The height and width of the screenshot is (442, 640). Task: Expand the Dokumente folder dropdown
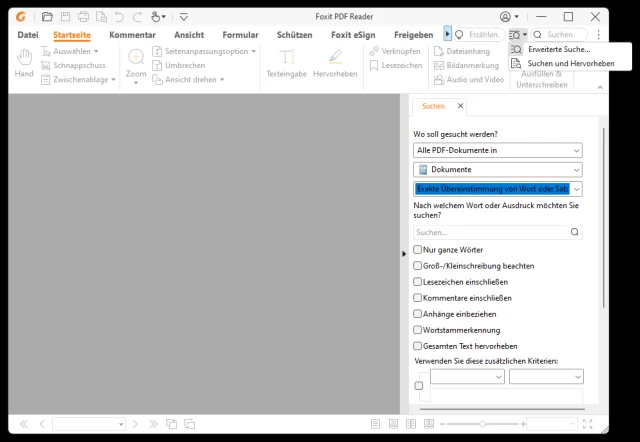[x=498, y=170]
